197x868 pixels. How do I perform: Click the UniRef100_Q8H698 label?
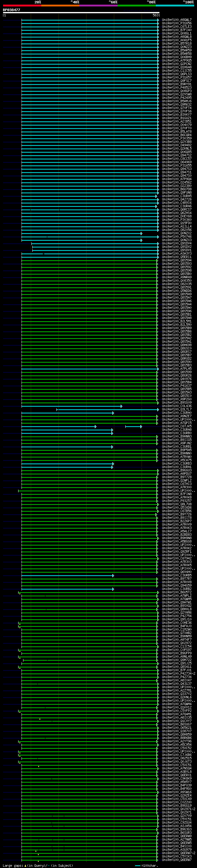pos(177,345)
